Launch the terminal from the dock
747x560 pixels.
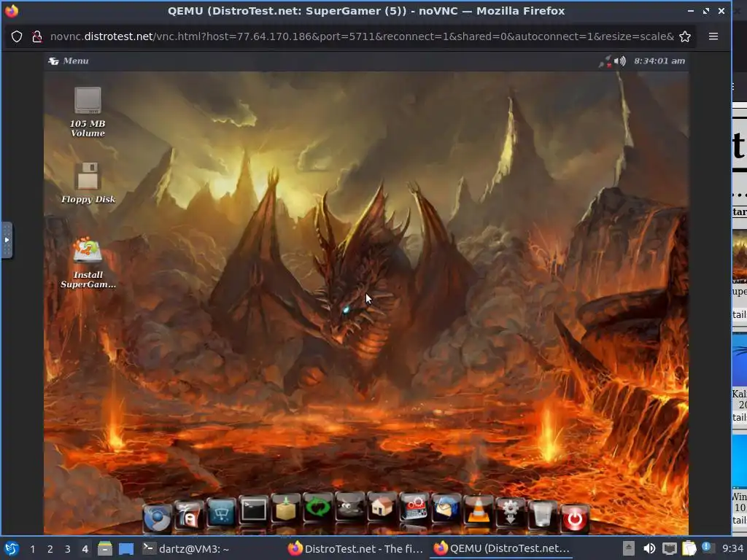[x=253, y=510]
